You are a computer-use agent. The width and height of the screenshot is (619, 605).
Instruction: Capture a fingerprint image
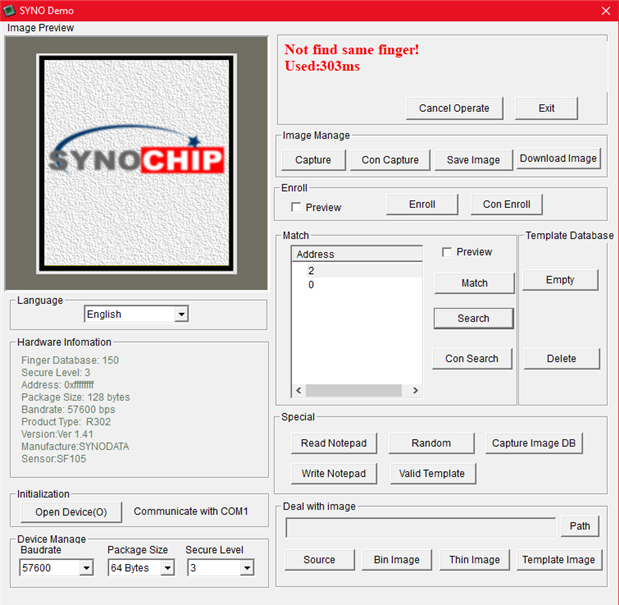pyautogui.click(x=313, y=160)
